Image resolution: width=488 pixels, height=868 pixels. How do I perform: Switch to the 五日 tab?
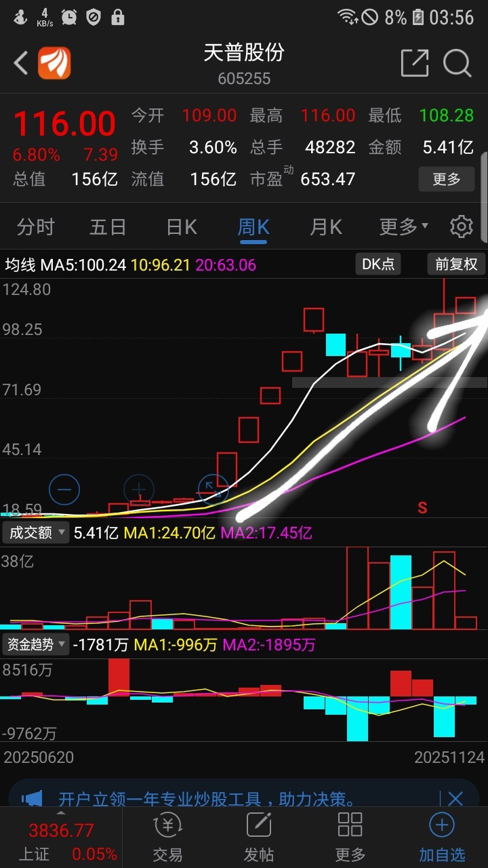(108, 227)
